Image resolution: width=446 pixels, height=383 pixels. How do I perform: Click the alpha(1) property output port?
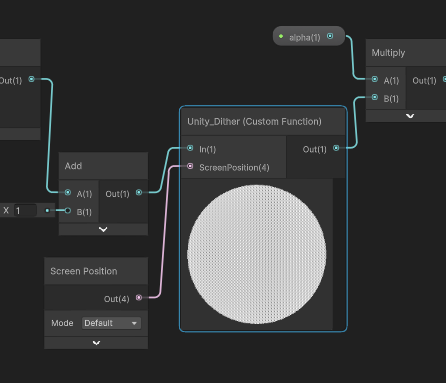(330, 36)
